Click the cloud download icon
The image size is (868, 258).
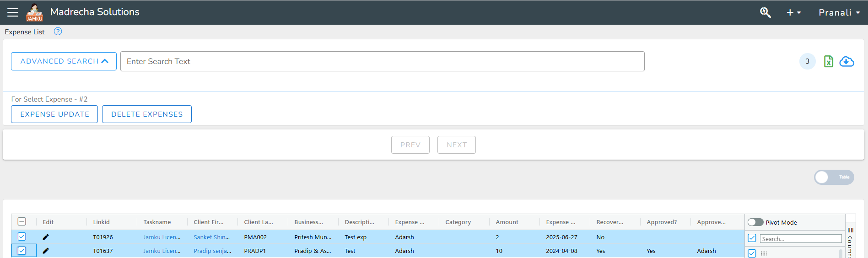click(846, 61)
